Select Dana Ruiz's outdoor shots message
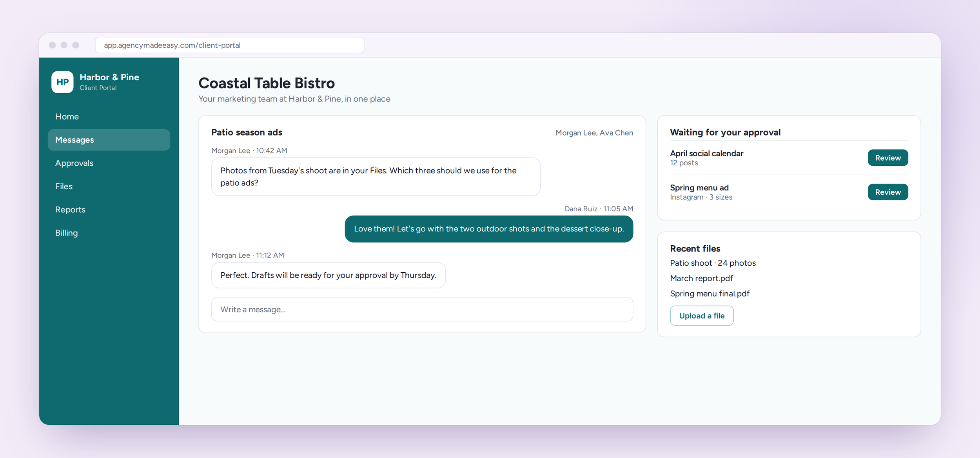Image resolution: width=980 pixels, height=458 pixels. [489, 229]
